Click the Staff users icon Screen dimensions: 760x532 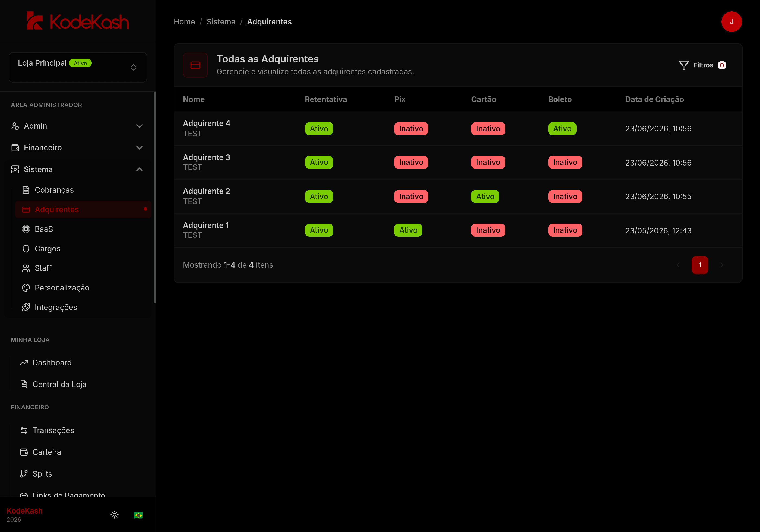(26, 268)
